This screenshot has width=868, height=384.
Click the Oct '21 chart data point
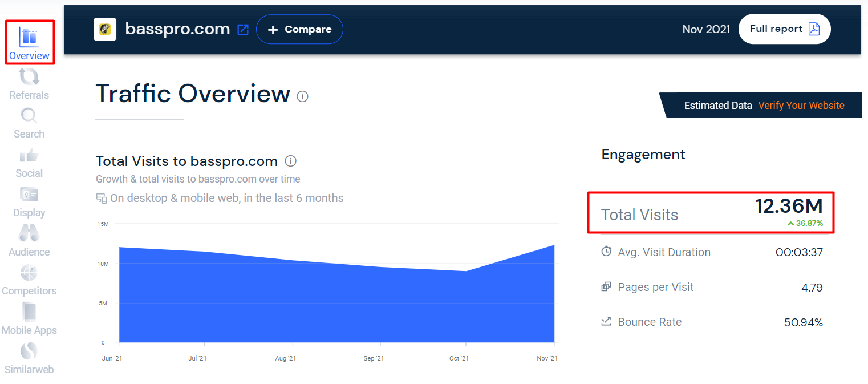coord(466,271)
